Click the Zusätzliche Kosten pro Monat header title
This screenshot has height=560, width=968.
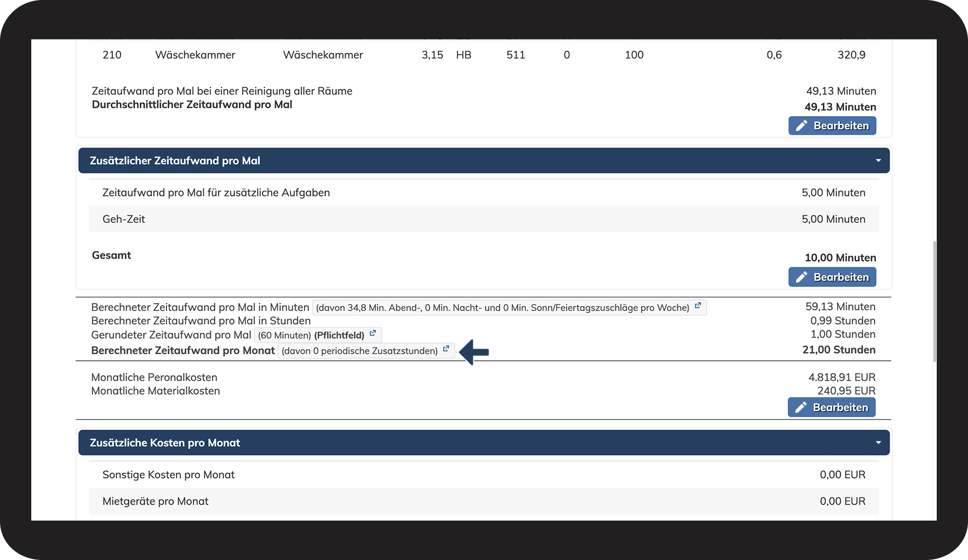165,443
